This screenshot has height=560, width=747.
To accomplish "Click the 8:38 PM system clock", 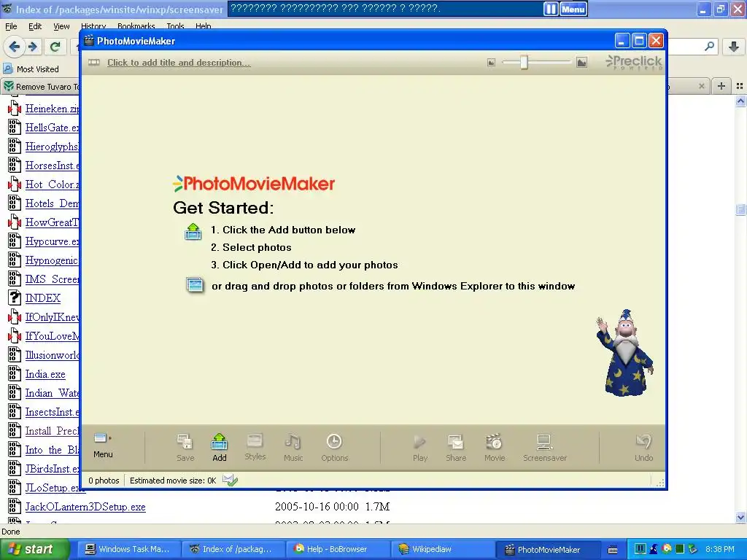I will coord(719,549).
